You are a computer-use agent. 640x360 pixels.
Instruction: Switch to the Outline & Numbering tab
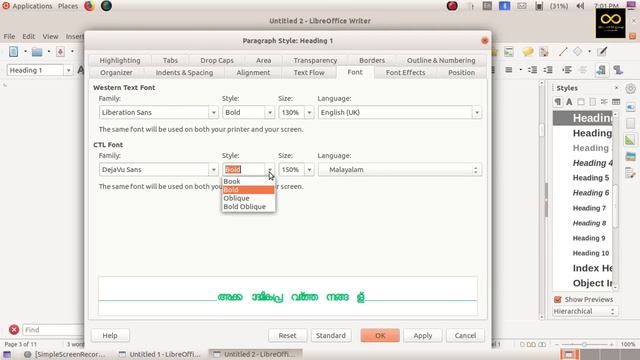pyautogui.click(x=441, y=60)
